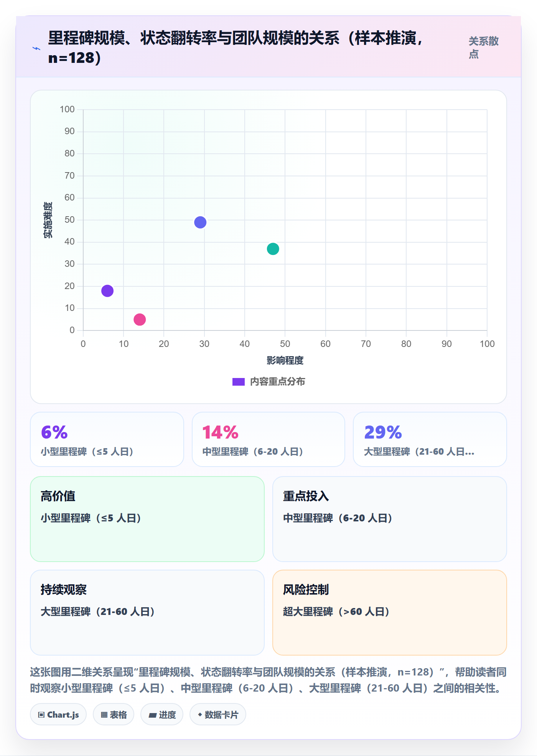Click the label 大型里程碑 under the 29% figure
This screenshot has height=756, width=537.
(x=419, y=452)
